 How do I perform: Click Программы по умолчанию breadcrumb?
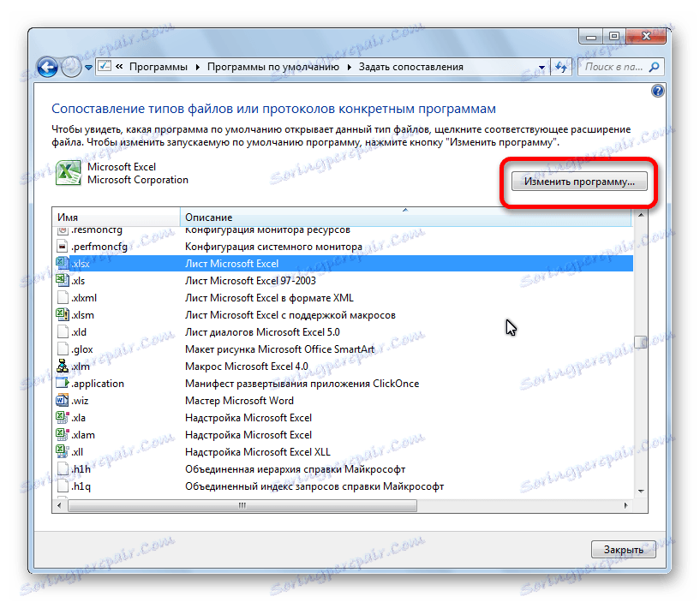pyautogui.click(x=273, y=67)
